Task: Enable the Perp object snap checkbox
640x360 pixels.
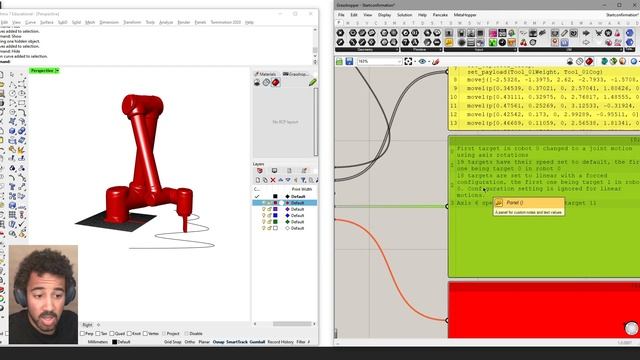Action: (x=82, y=333)
